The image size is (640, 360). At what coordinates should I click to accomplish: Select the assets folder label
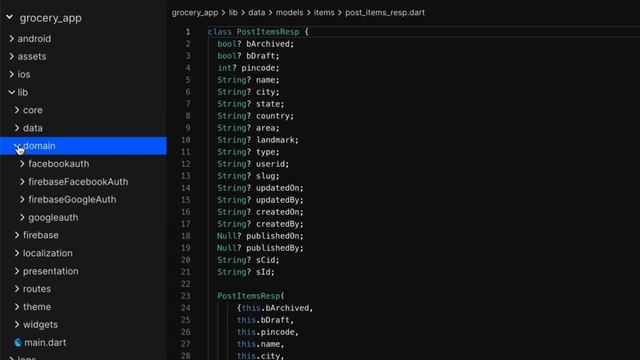pyautogui.click(x=32, y=56)
